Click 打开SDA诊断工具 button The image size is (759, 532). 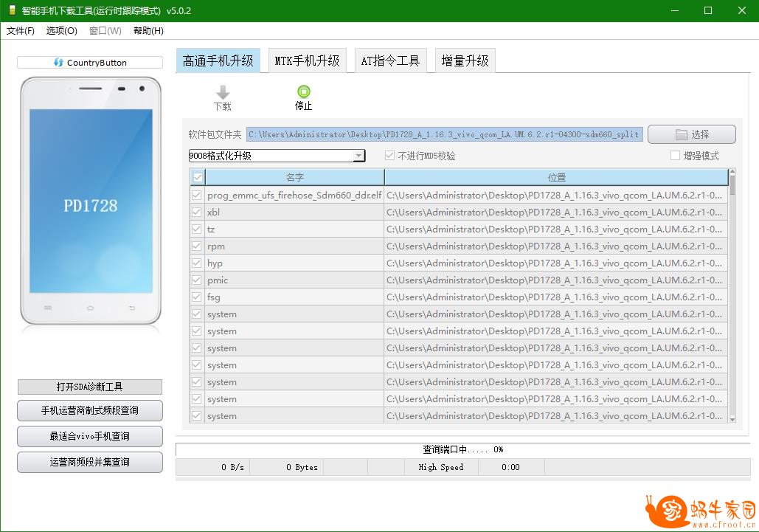pyautogui.click(x=90, y=387)
